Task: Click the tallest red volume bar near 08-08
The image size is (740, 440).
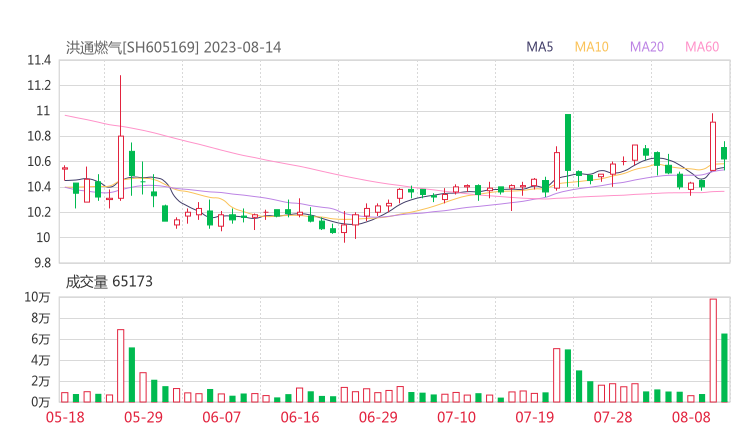Action: [x=713, y=350]
